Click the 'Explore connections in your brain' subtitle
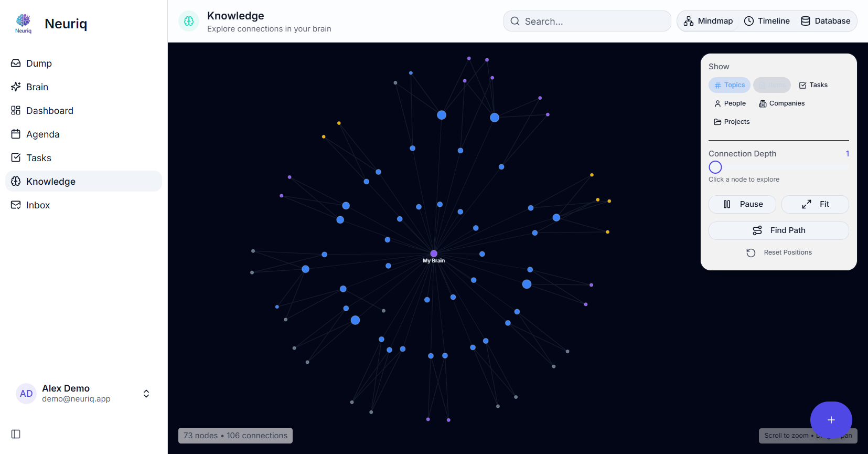The width and height of the screenshot is (868, 454). click(x=269, y=29)
